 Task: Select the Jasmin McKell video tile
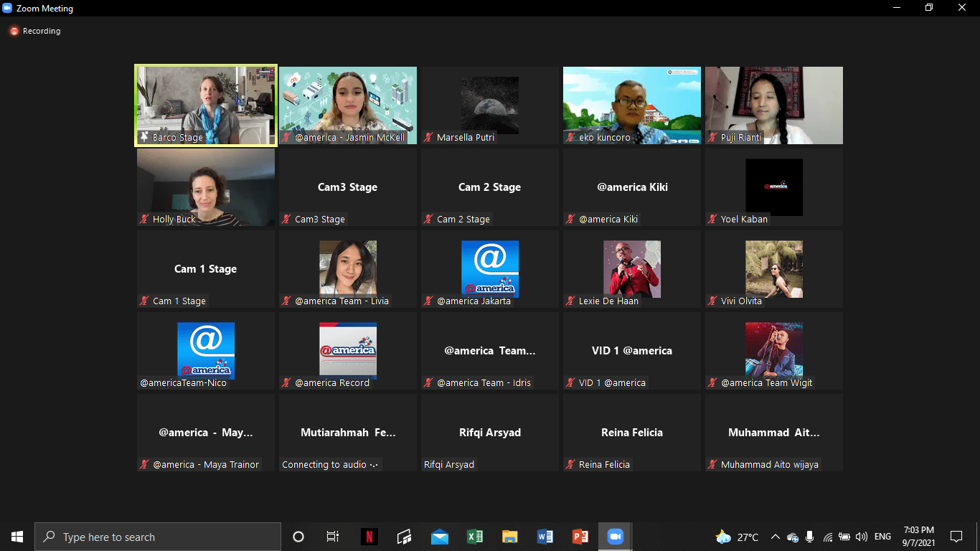pos(348,105)
